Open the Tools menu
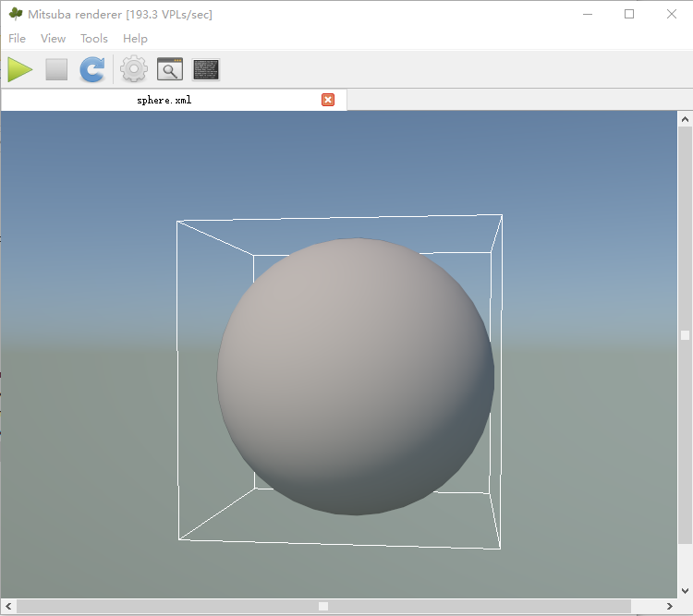Viewport: 693px width, 616px height. pos(94,39)
